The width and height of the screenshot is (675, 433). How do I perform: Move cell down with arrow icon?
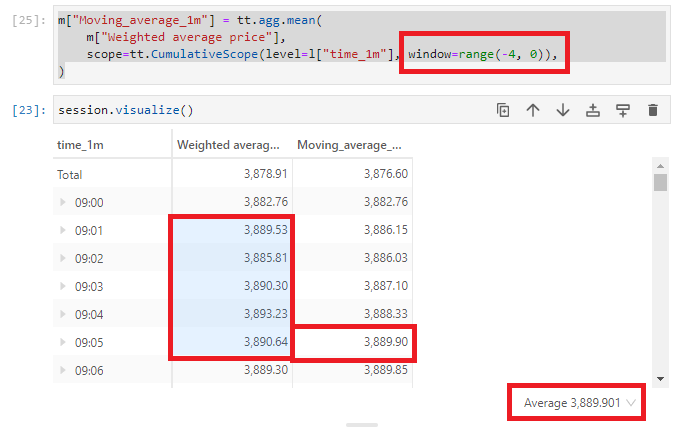563,110
